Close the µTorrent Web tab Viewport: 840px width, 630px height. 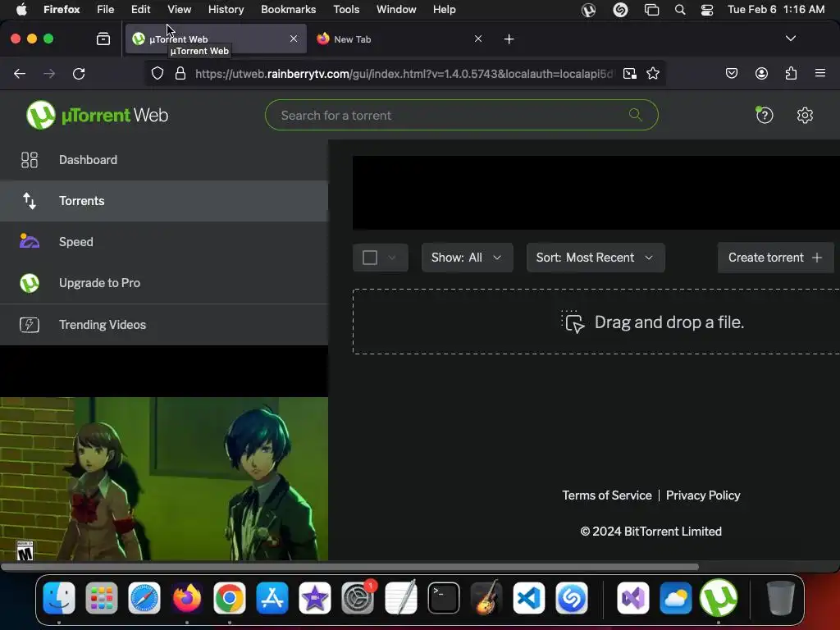(x=294, y=39)
